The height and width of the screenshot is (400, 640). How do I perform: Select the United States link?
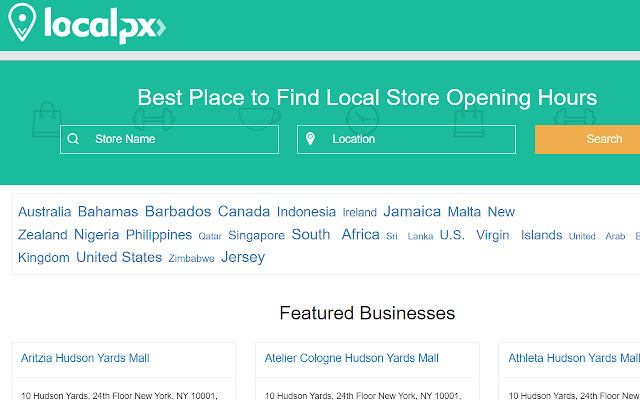[x=119, y=257]
